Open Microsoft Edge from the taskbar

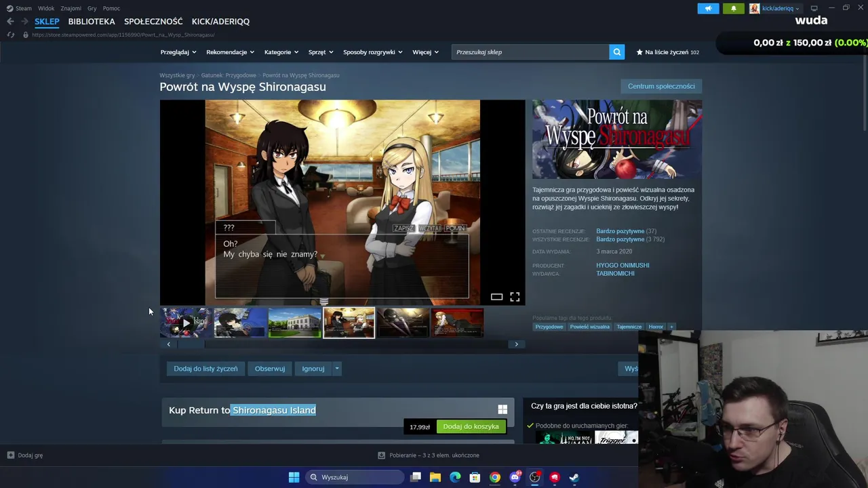(455, 477)
